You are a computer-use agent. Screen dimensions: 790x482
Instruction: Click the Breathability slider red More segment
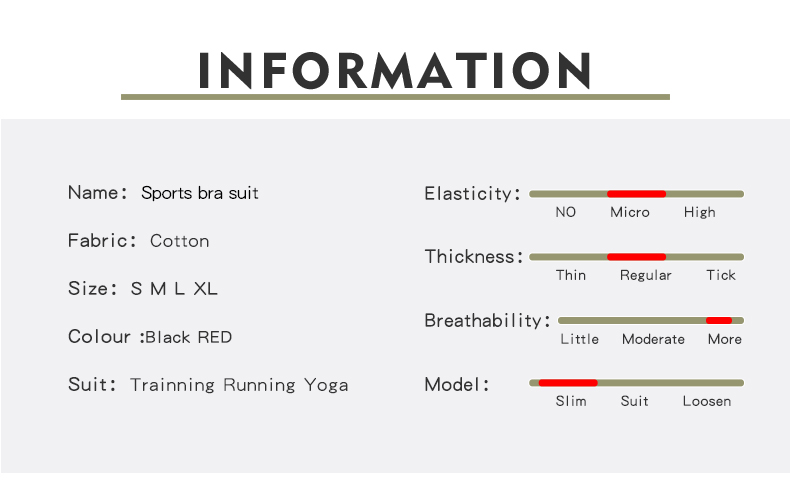(719, 320)
